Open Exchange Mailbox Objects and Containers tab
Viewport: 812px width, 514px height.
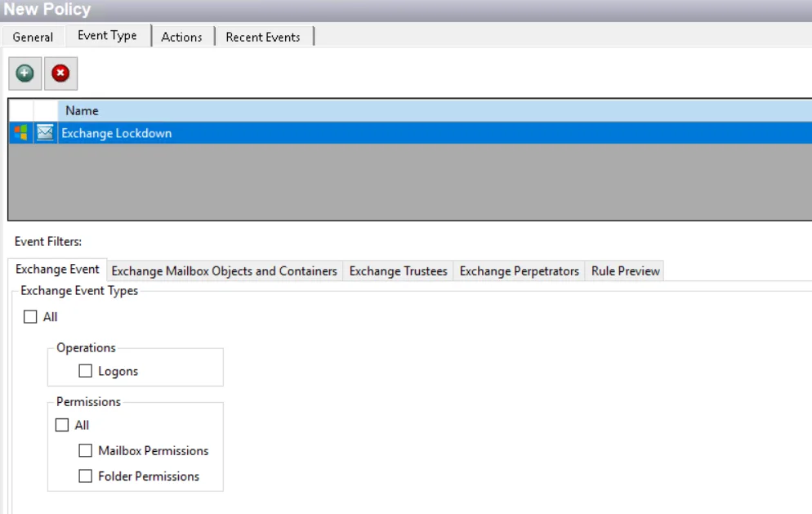point(224,271)
